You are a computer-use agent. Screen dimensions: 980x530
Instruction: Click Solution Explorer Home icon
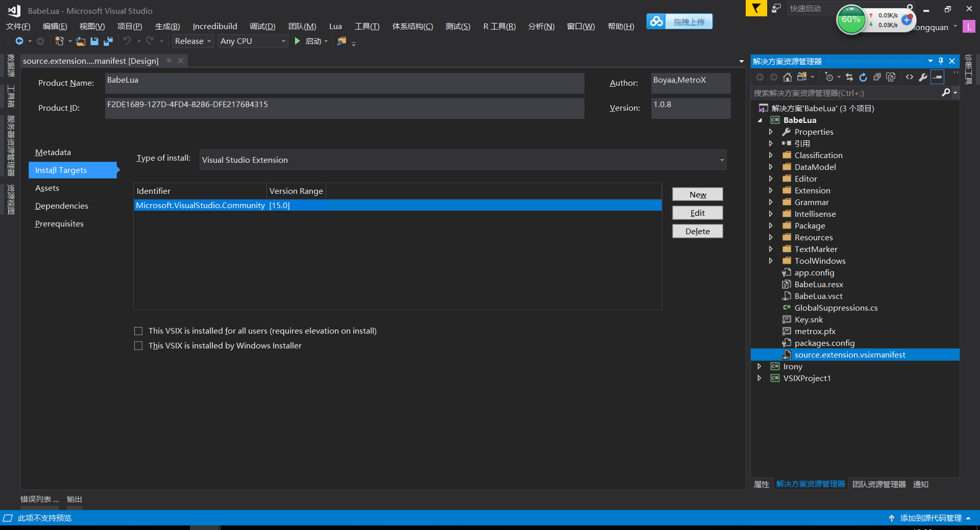coord(788,77)
